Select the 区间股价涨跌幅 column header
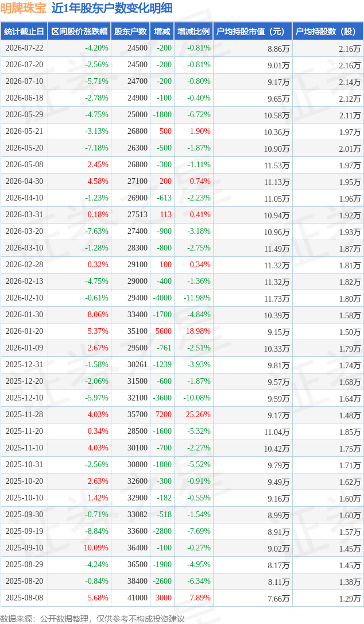 79,32
